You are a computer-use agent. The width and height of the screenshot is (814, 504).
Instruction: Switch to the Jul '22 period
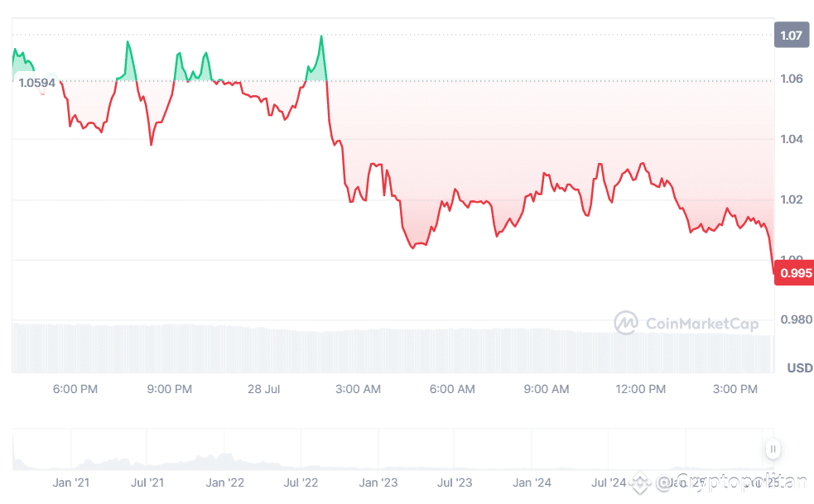coord(301,482)
